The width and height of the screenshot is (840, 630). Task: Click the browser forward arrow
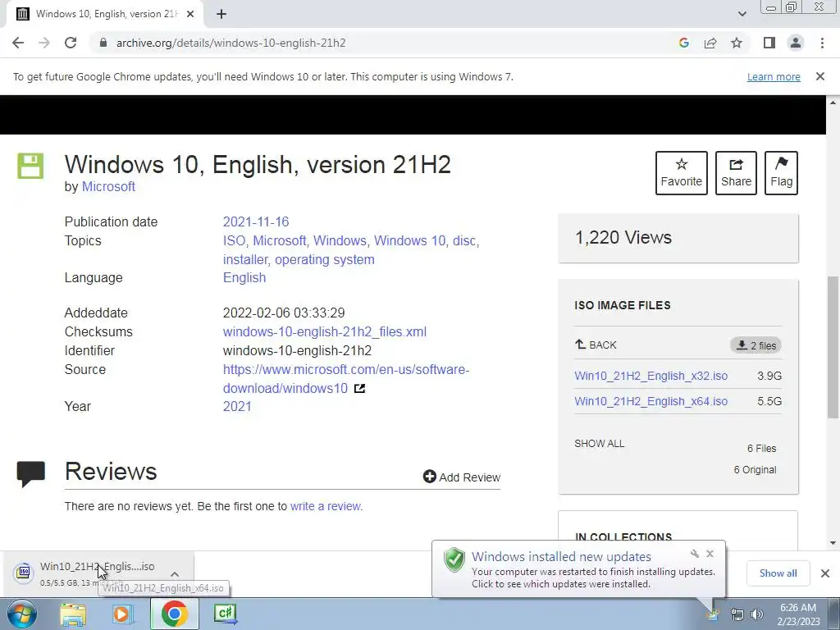pos(44,43)
